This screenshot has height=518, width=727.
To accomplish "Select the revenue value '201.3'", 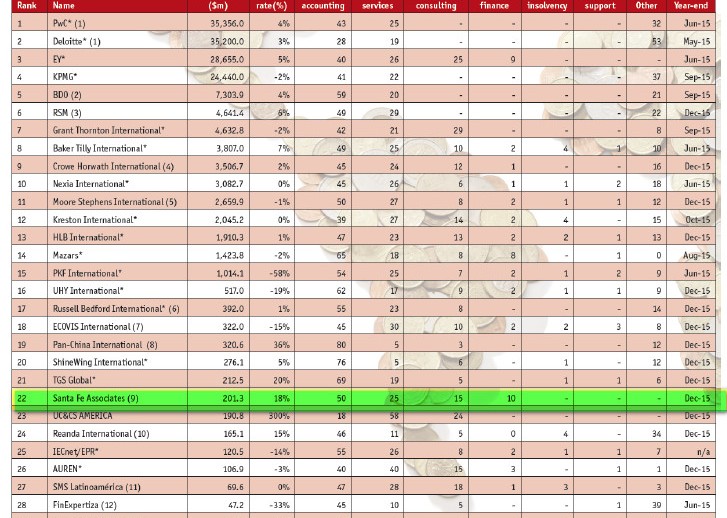I will [x=233, y=398].
